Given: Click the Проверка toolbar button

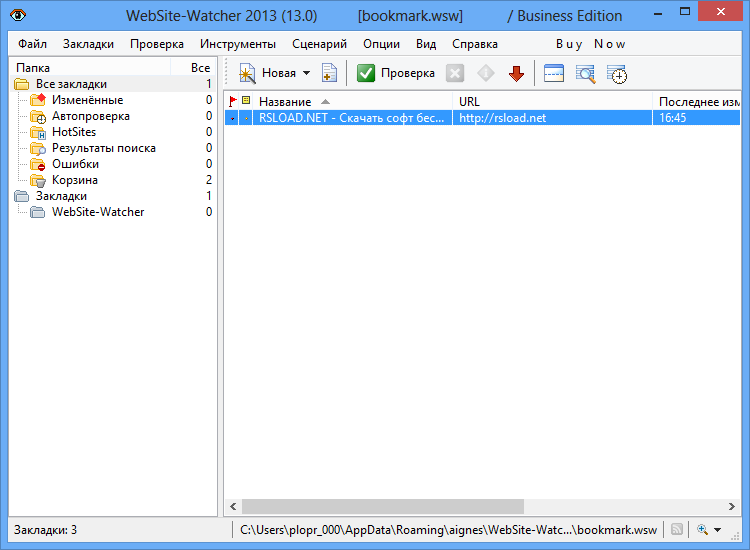Looking at the screenshot, I should 396,73.
